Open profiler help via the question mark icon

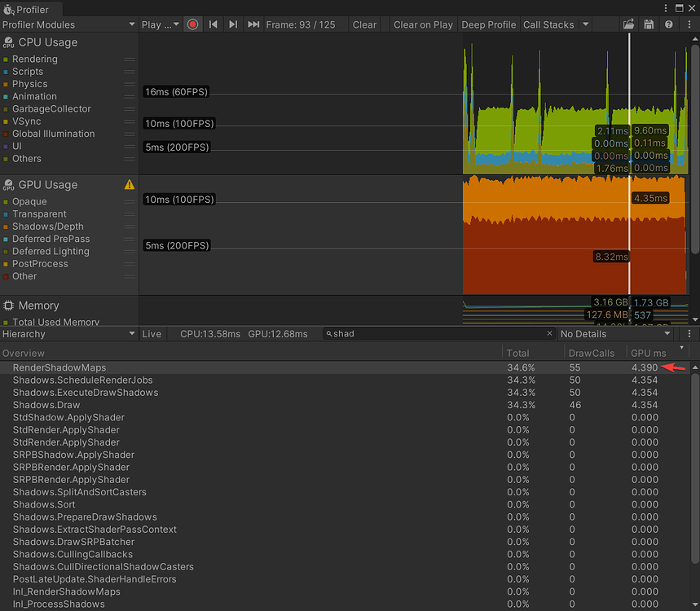[x=668, y=24]
